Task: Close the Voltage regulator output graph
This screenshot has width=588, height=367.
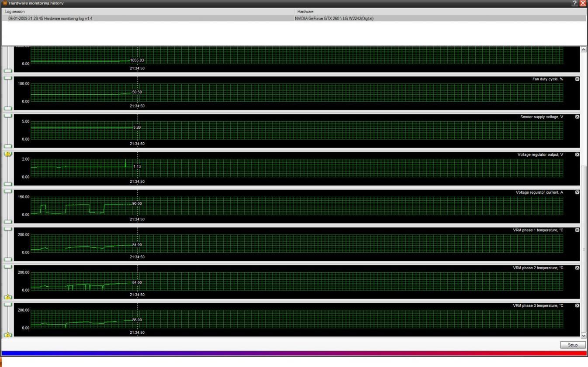Action: click(x=577, y=154)
